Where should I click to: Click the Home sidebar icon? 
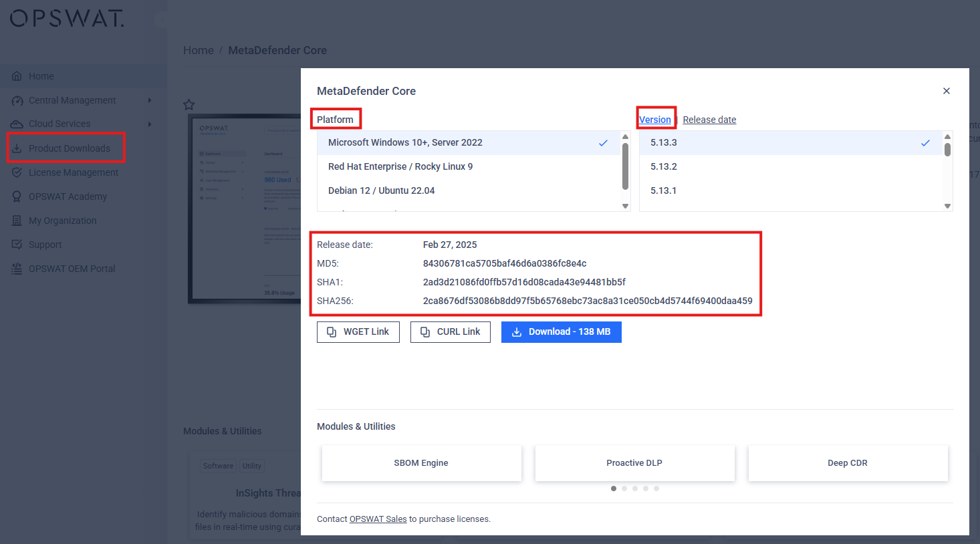[17, 76]
